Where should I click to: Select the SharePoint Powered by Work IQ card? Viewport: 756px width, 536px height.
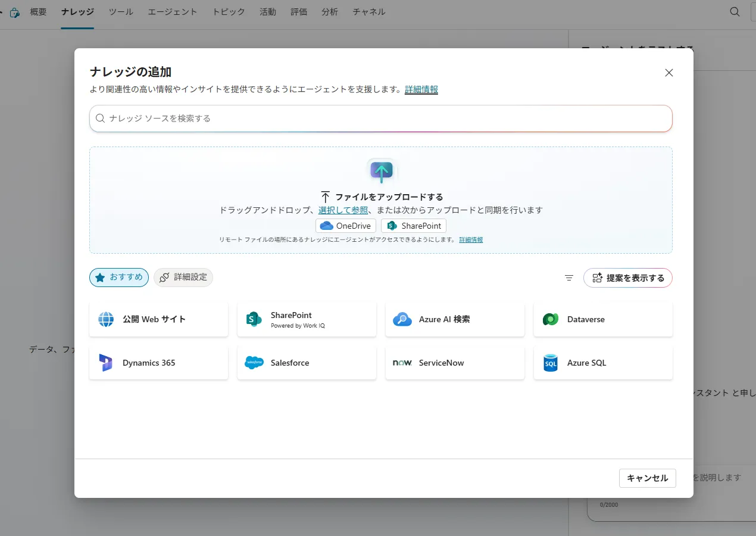(x=307, y=319)
